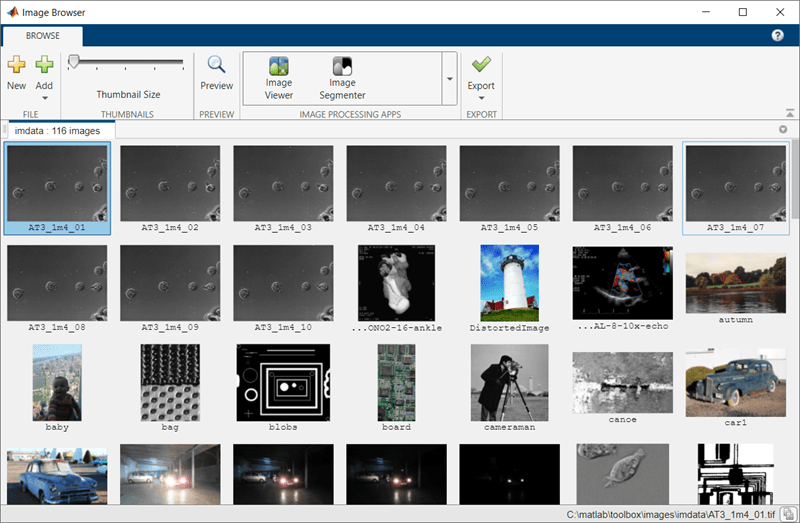Select the cameraman thumbnail
The image size is (800, 523).
click(x=510, y=380)
